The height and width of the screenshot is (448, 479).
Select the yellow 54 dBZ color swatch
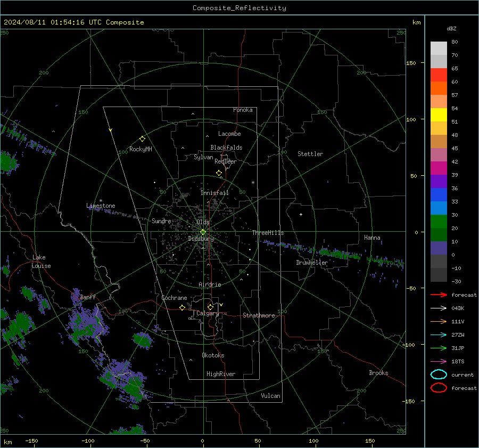click(439, 115)
